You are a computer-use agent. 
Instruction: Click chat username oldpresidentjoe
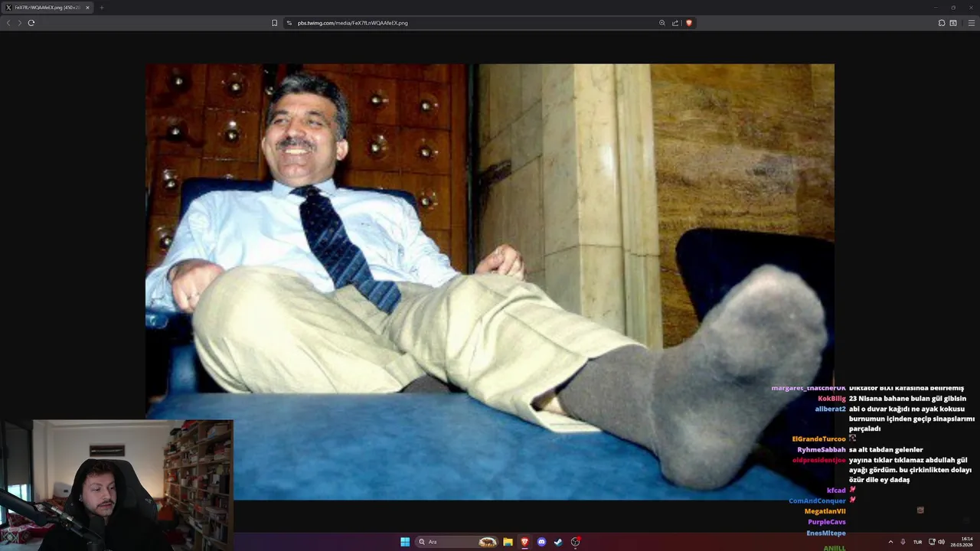(x=819, y=460)
